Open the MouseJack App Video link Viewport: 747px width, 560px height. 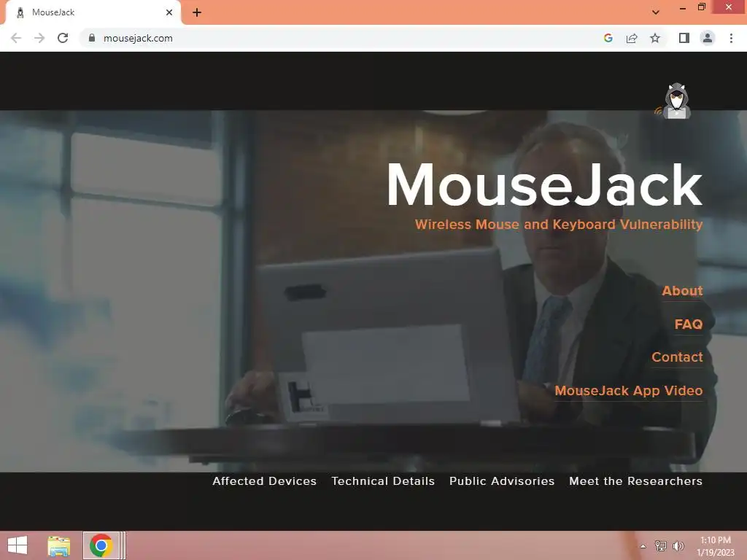point(628,391)
